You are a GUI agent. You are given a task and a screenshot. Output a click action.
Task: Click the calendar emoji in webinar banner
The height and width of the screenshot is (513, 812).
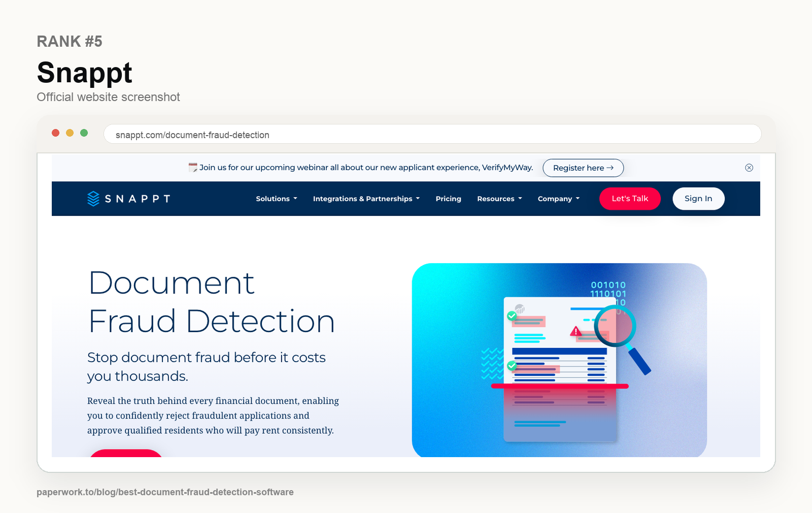tap(193, 168)
